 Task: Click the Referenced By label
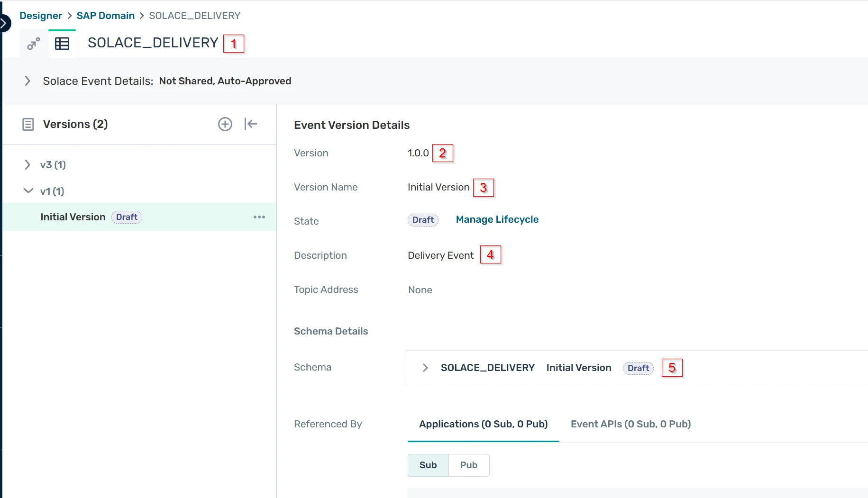coord(328,424)
